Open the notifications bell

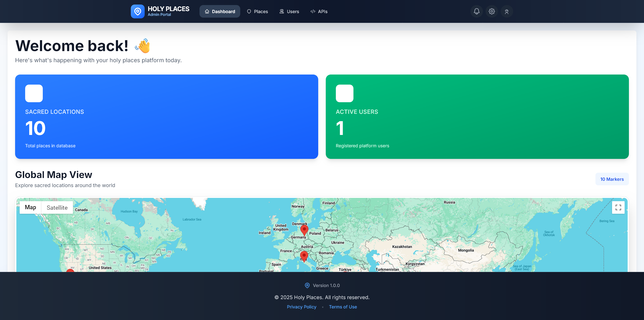476,11
